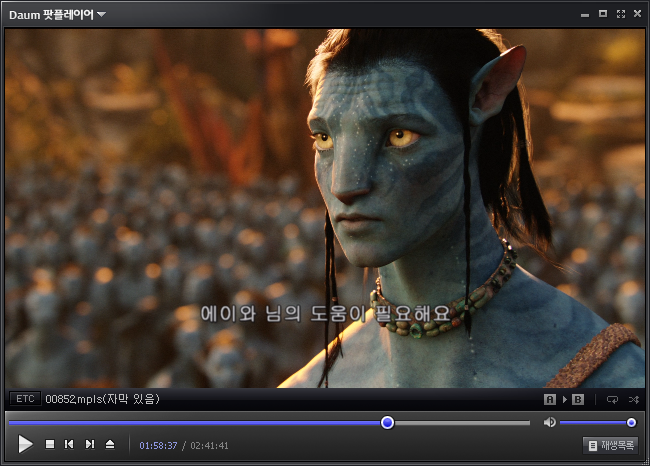Minimize the player window
The image size is (650, 466).
[x=585, y=15]
